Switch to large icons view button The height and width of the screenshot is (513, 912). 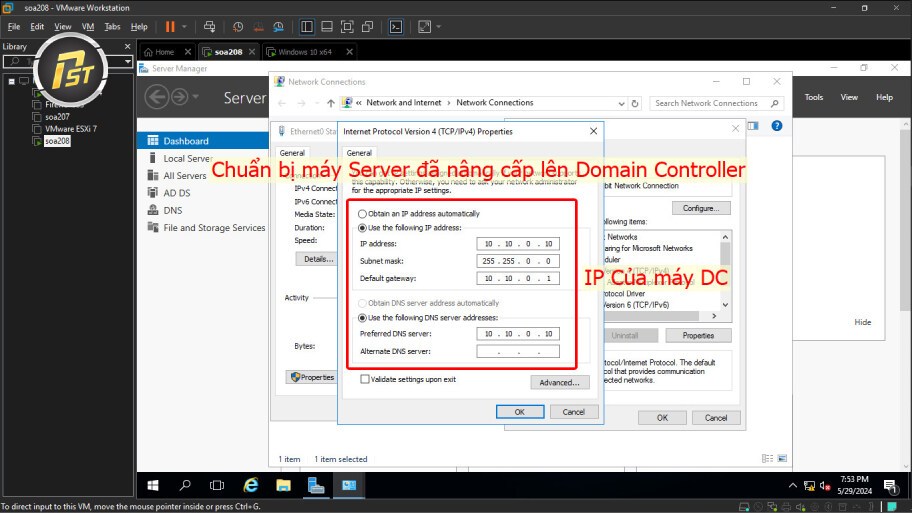[x=782, y=458]
